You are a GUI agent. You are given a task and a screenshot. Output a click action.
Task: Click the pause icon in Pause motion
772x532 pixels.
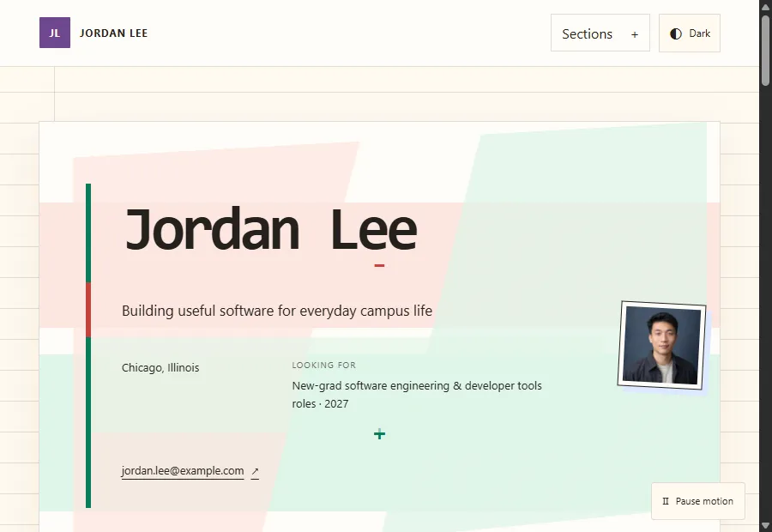[x=666, y=501]
